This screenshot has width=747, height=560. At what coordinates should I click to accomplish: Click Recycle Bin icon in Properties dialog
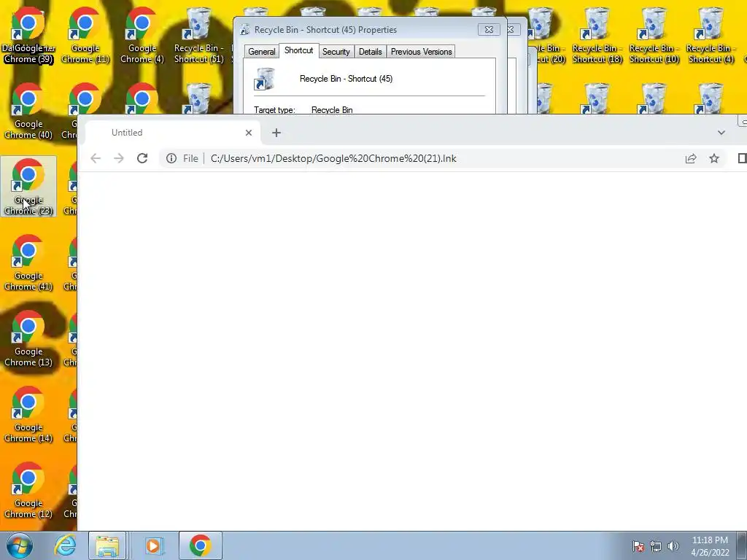[265, 79]
